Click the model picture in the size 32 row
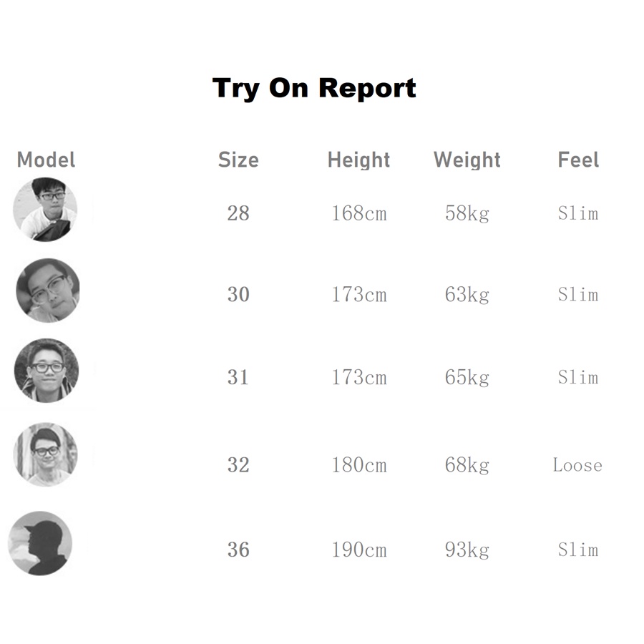This screenshot has width=644, height=644. click(x=45, y=454)
